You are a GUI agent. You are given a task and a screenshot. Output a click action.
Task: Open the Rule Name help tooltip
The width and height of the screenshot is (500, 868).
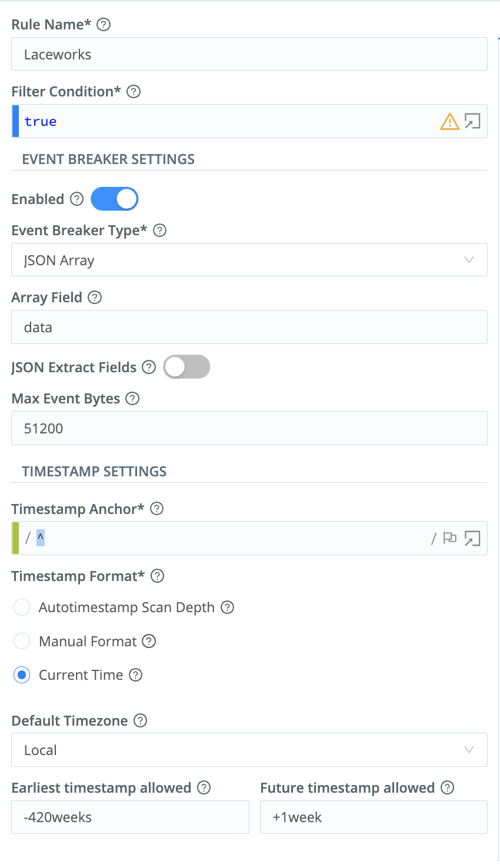[x=104, y=25]
